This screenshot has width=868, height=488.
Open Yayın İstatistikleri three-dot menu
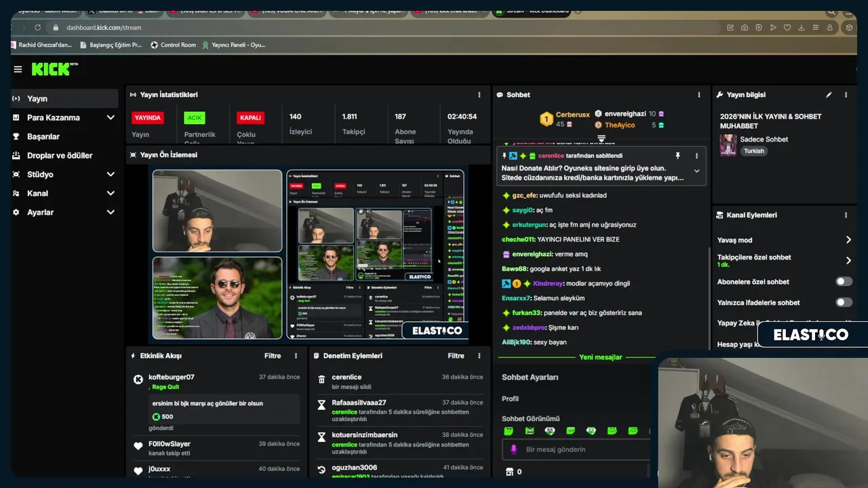point(479,95)
